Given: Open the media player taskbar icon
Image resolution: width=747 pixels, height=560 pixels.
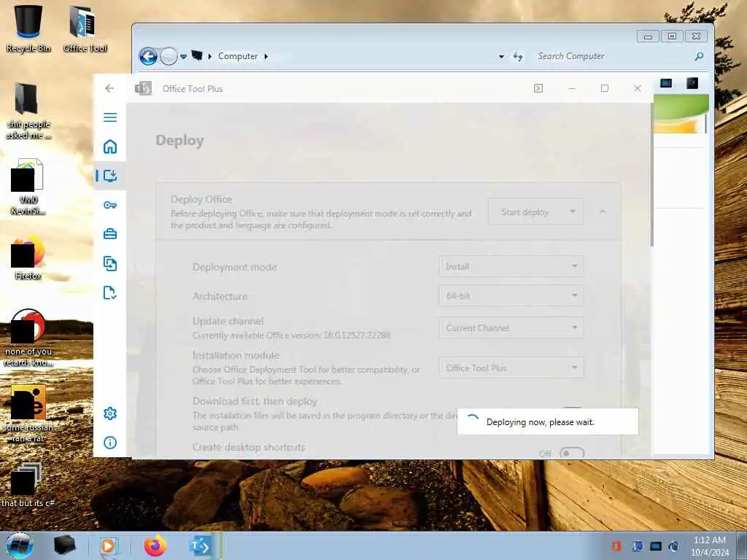Looking at the screenshot, I should pyautogui.click(x=109, y=545).
